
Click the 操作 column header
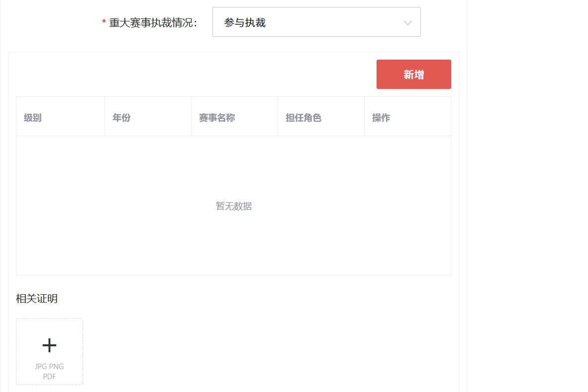[x=381, y=118]
